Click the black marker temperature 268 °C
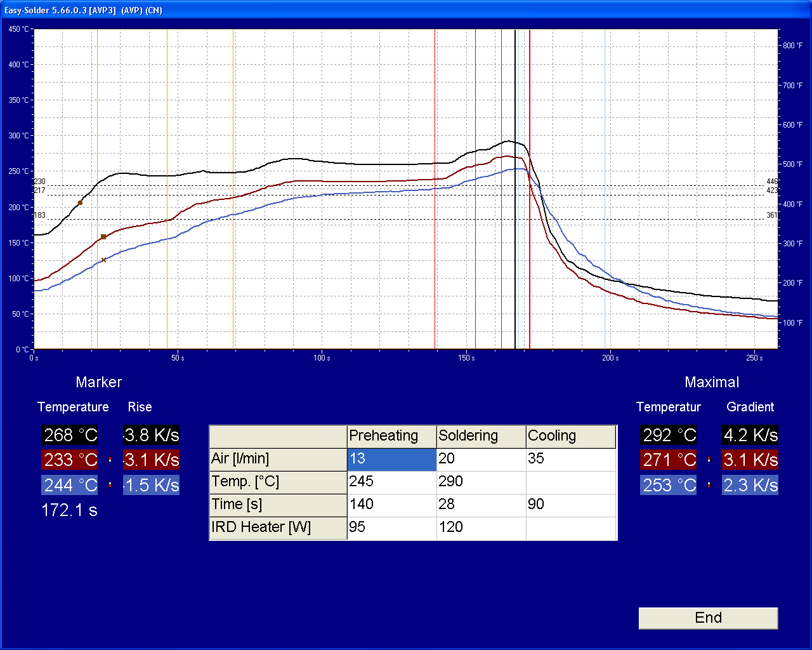 [70, 435]
